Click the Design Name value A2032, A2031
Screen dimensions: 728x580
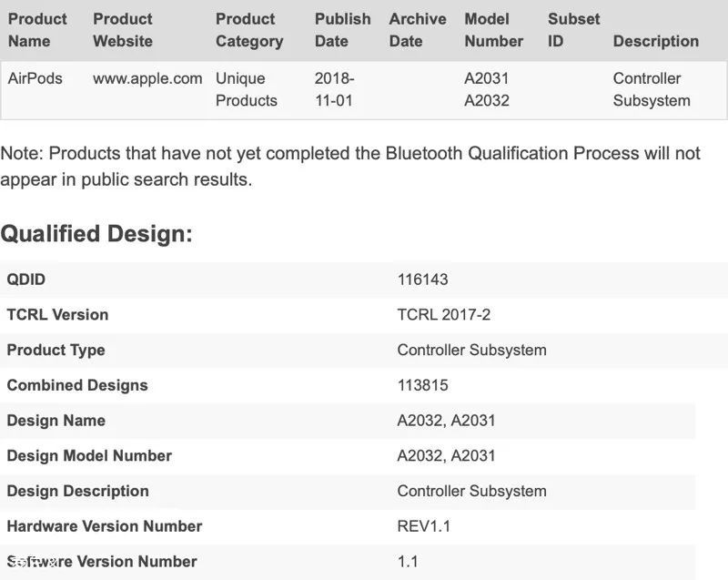pyautogui.click(x=446, y=421)
